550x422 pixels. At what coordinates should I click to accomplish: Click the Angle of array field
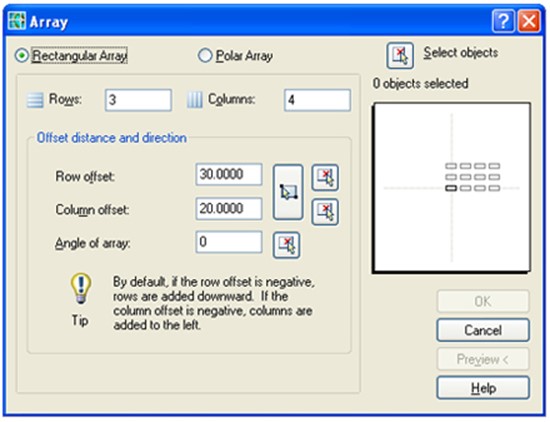(x=229, y=242)
